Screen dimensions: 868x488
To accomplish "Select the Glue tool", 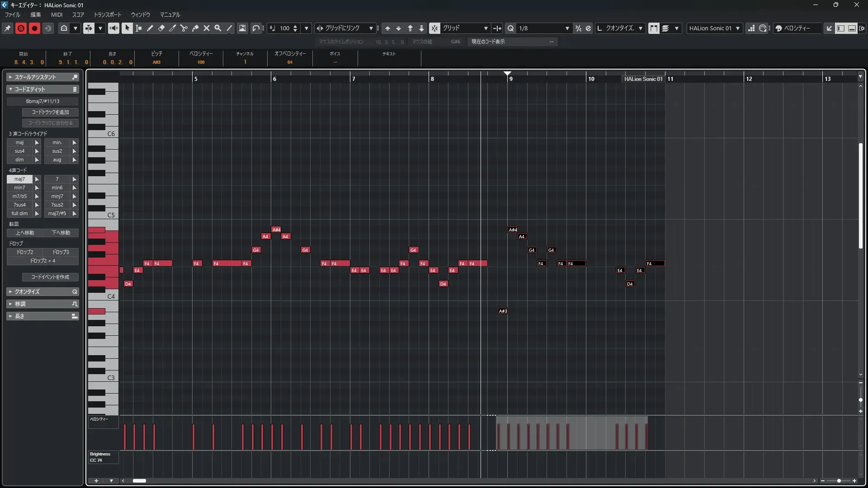I will coord(195,28).
